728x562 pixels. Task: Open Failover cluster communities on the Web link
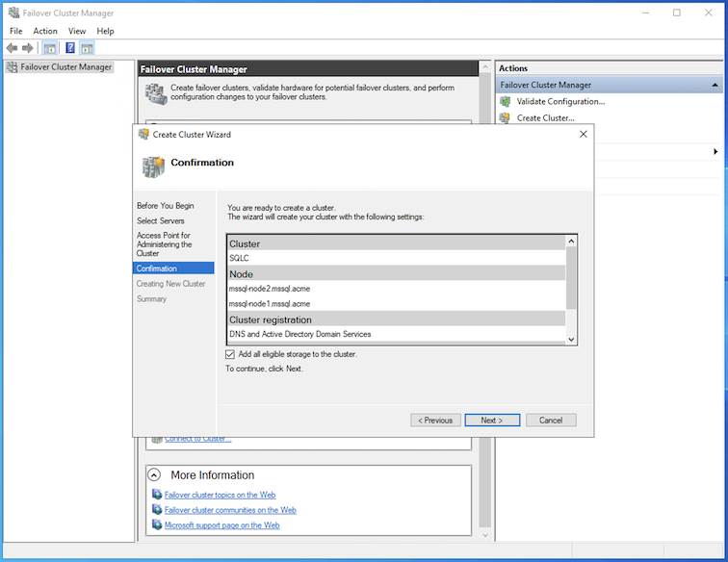pos(230,510)
